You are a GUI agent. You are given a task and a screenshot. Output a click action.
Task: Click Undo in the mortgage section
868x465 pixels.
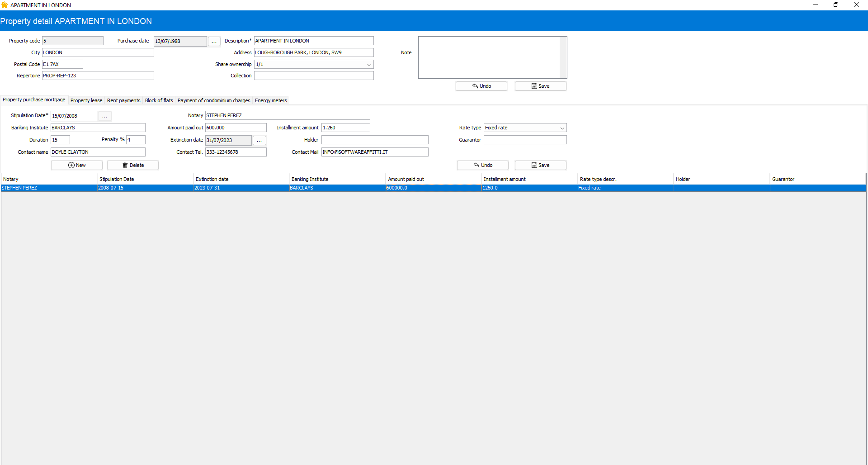(x=482, y=165)
